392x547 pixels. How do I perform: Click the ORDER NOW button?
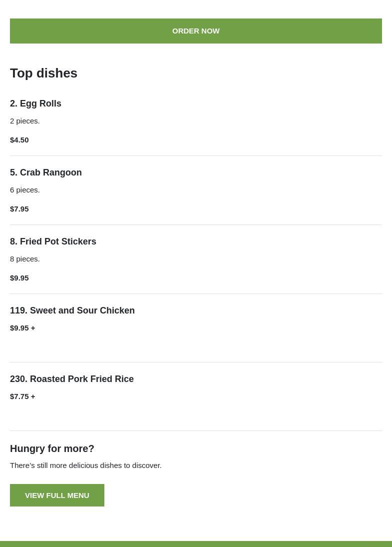coord(196,31)
